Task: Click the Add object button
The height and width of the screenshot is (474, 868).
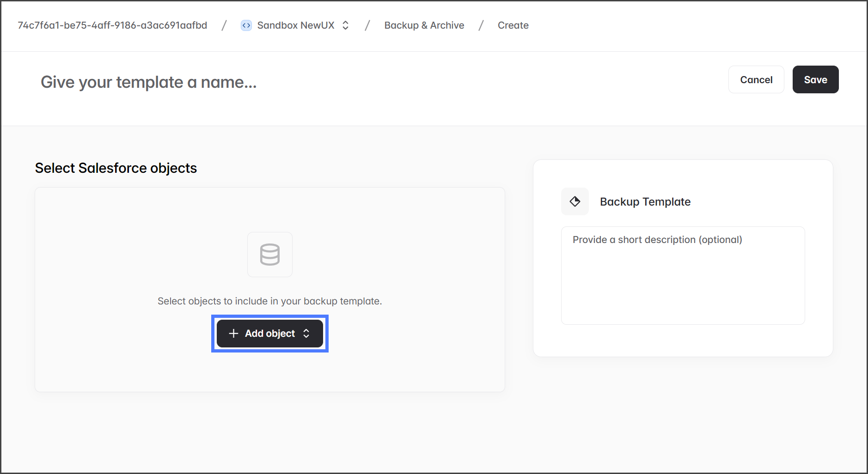Action: (x=270, y=334)
